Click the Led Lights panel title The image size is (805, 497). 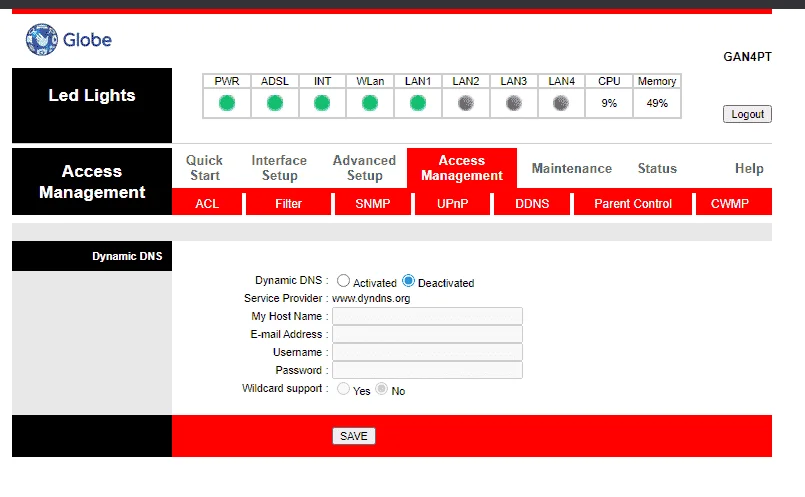click(x=92, y=95)
